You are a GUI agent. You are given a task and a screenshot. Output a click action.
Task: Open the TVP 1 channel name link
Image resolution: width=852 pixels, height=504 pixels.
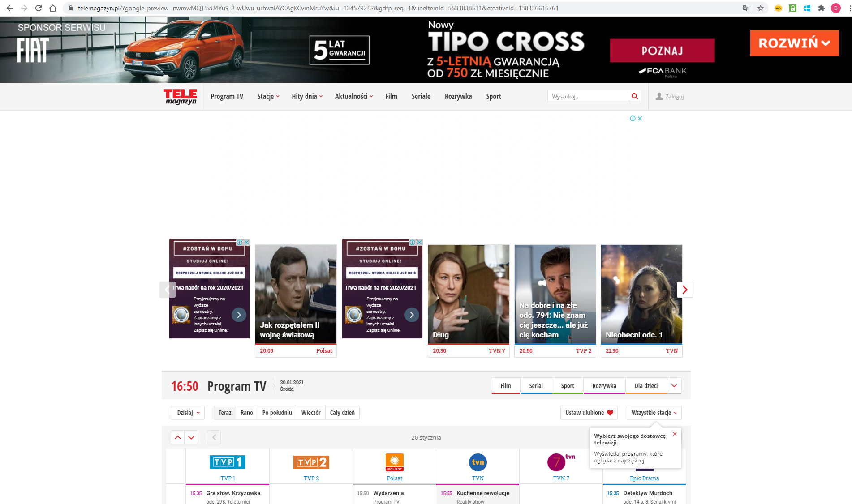point(228,478)
